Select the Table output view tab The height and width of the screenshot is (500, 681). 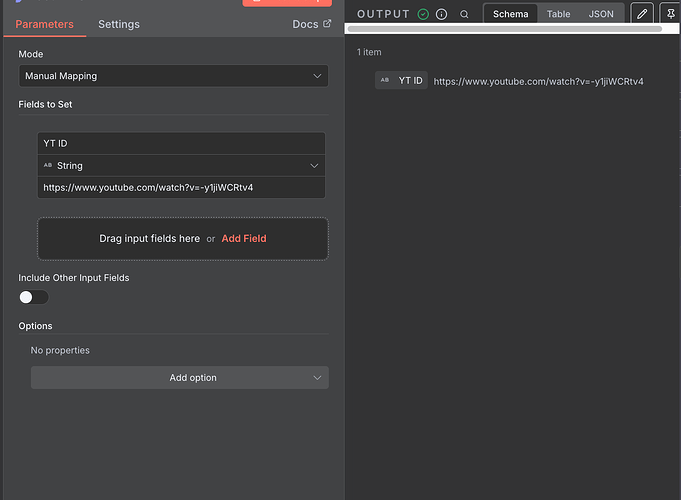tap(558, 14)
